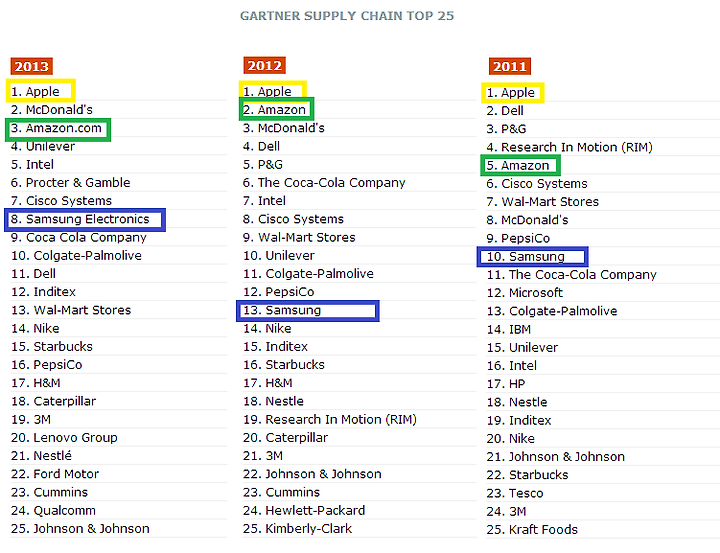Select '4. Dell' in the 2012 list
This screenshot has width=720, height=553.
click(261, 147)
